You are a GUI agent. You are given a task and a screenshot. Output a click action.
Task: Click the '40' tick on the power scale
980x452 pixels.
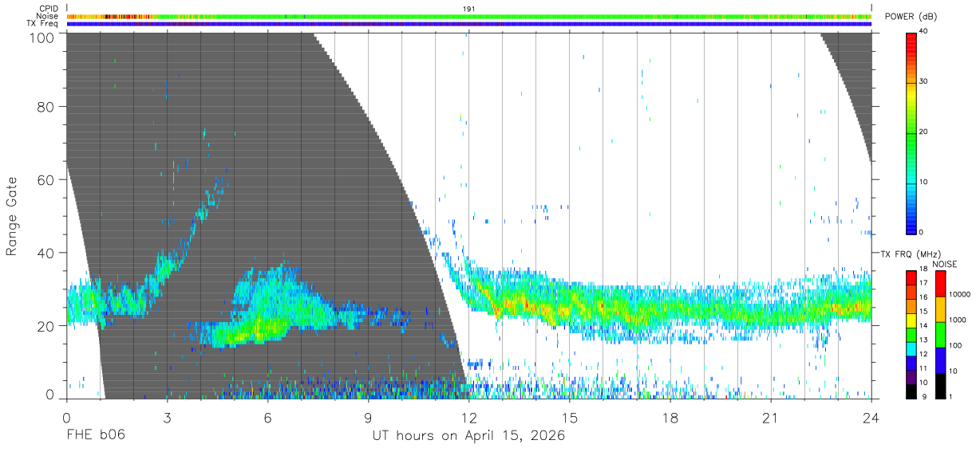[924, 33]
